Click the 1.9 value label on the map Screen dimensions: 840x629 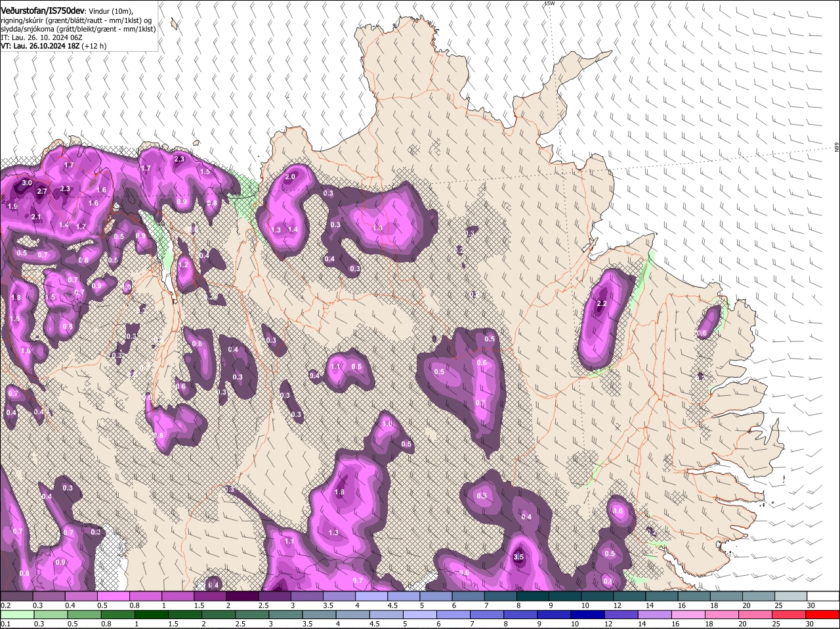pos(12,206)
